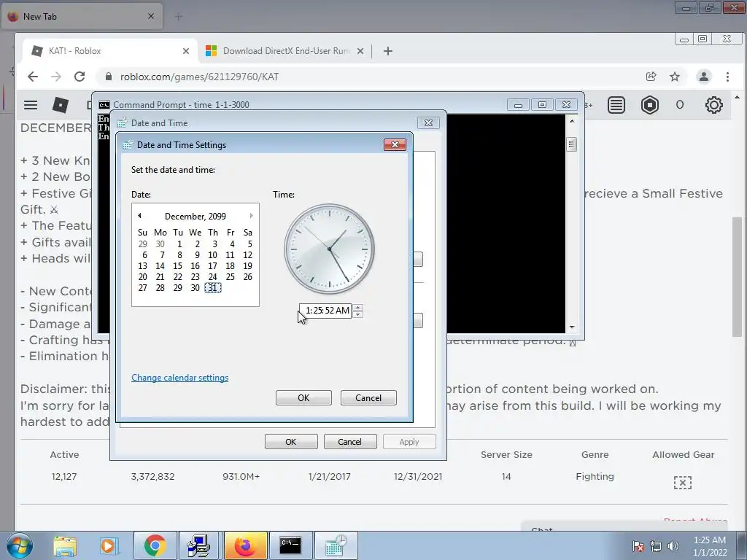Select December 25 in the calendar

tap(230, 276)
